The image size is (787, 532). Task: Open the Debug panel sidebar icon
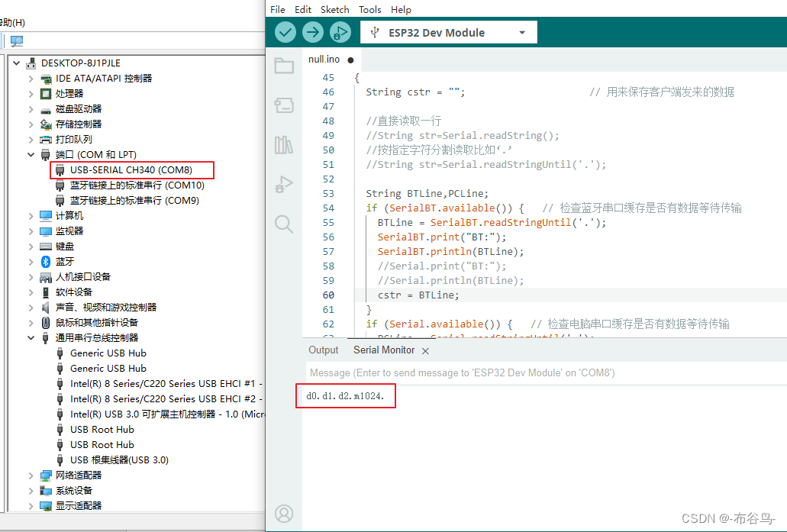click(x=284, y=184)
